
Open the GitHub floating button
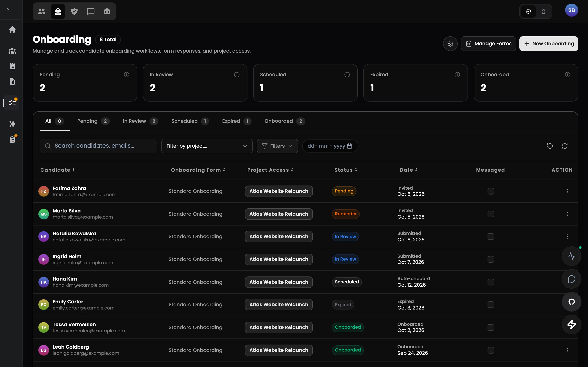click(x=571, y=302)
